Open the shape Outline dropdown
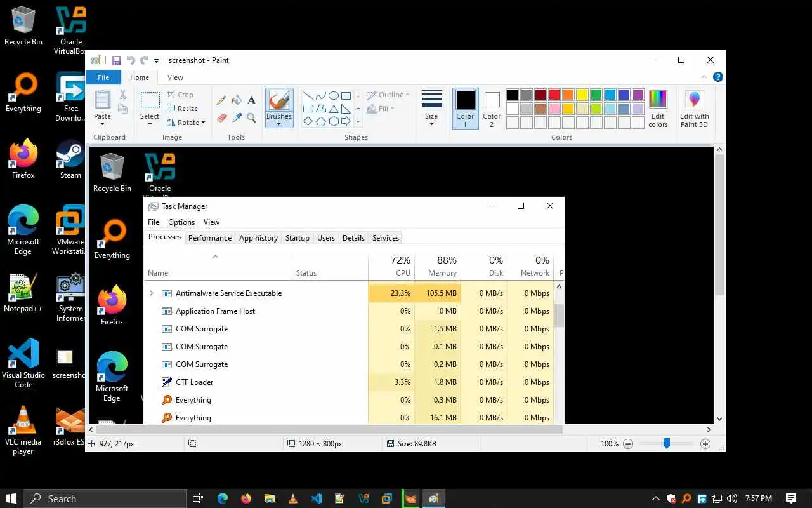This screenshot has height=508, width=812. pyautogui.click(x=388, y=95)
